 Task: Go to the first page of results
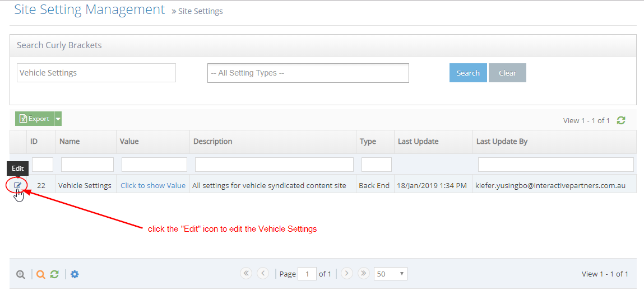(x=246, y=273)
